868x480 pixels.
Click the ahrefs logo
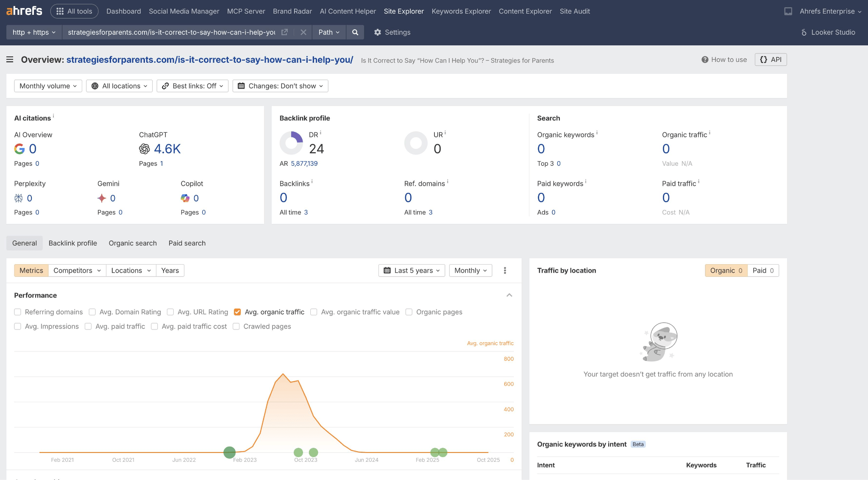point(23,11)
